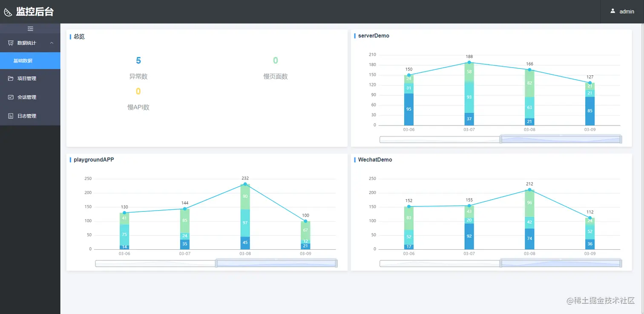Click the playgroundAPP chart title
The height and width of the screenshot is (314, 644).
tap(94, 160)
